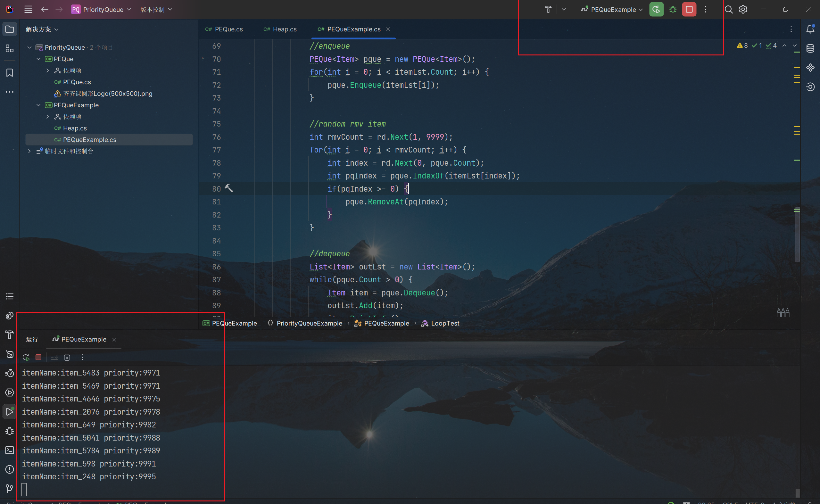Image resolution: width=820 pixels, height=504 pixels.
Task: Click quick-fix hammer icon on line 80
Action: click(x=229, y=188)
